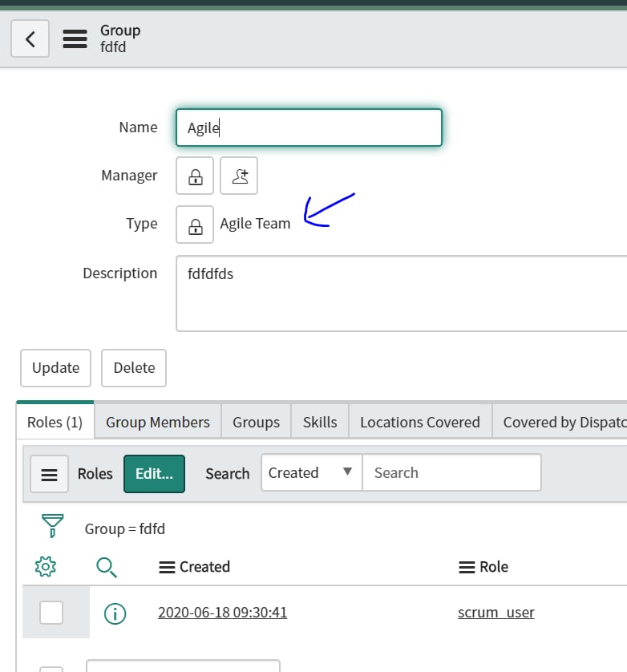Click the Update button
Image resolution: width=627 pixels, height=672 pixels.
(55, 367)
